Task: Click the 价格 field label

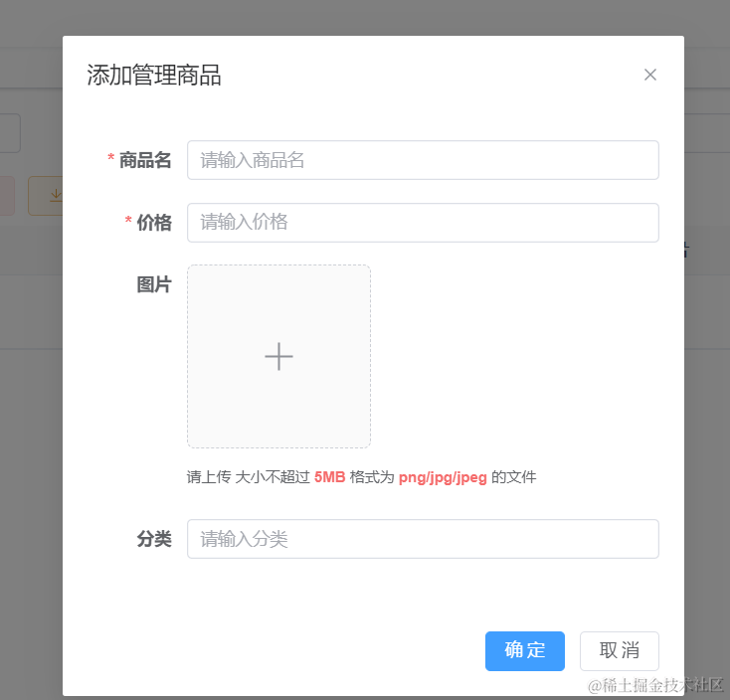Action: (154, 223)
